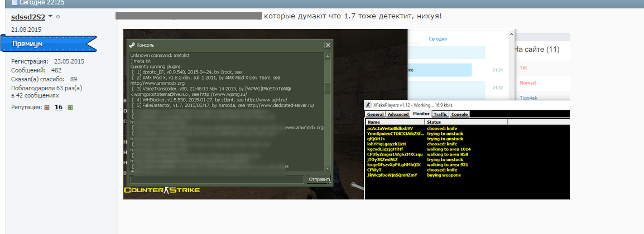Select fake player acAcJaVwGoBldhxbVV
This screenshot has height=234, width=644.
[390, 129]
